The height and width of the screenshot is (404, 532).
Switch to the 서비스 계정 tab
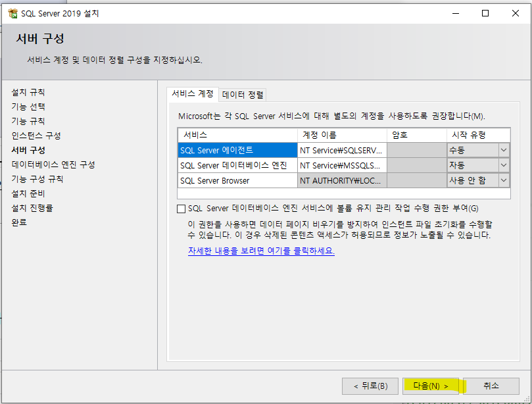[x=193, y=94]
